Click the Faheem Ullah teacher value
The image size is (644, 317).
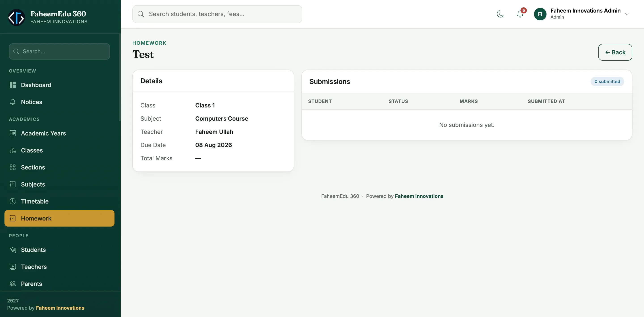[214, 132]
